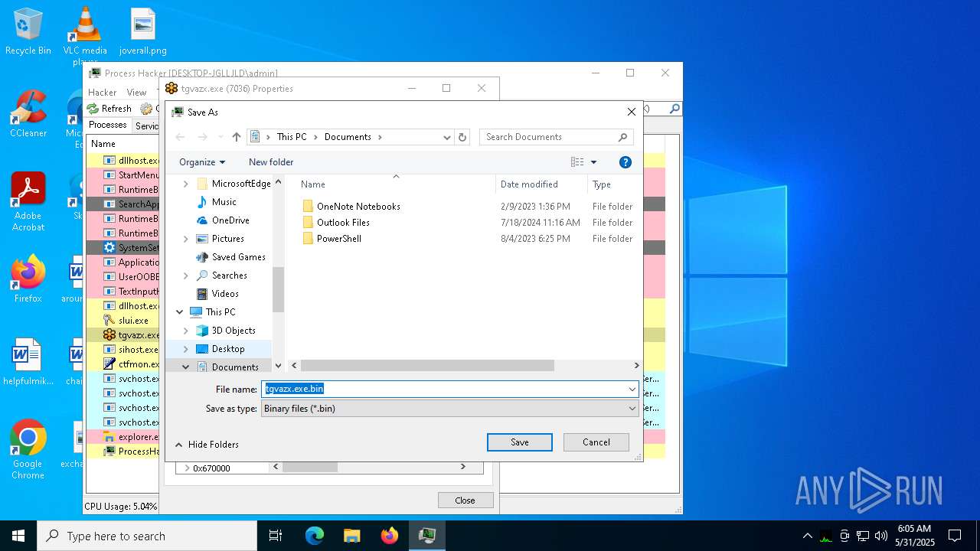
Task: Select Documents in the breadcrumb path
Action: coord(348,137)
